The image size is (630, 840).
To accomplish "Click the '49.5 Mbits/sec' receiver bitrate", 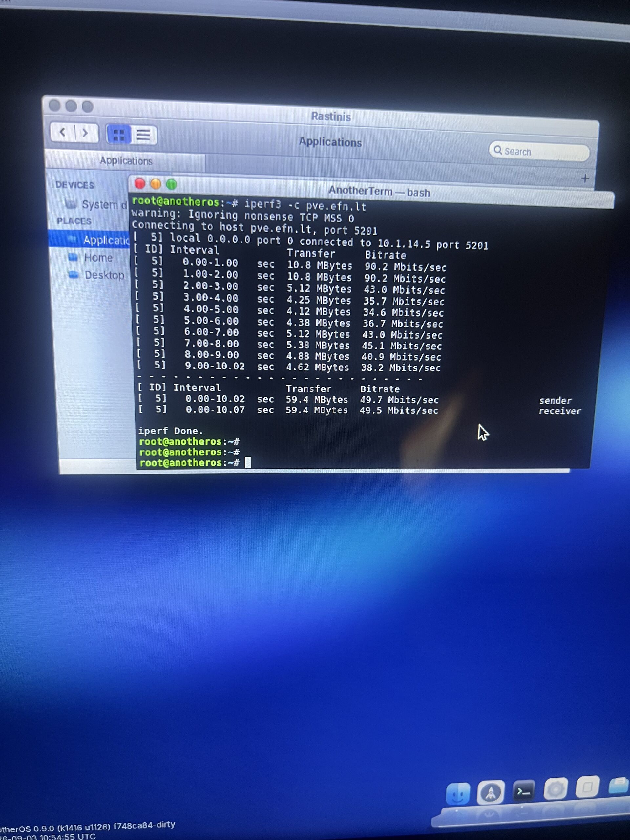I will click(x=399, y=410).
